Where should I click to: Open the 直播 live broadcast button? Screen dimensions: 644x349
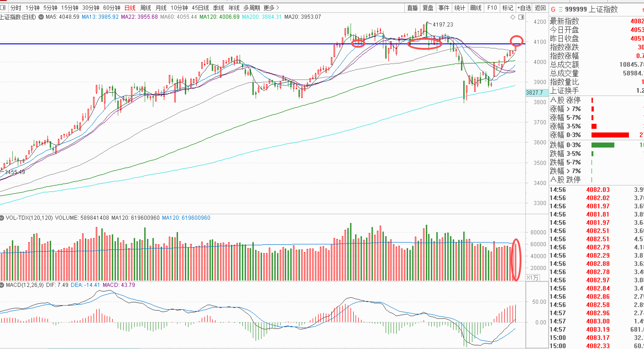coord(413,8)
